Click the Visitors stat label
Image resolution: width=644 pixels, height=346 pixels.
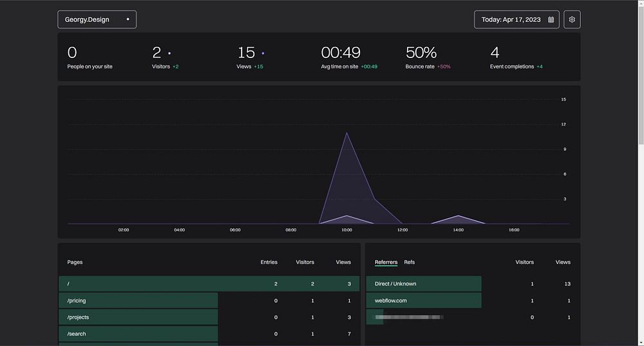coord(160,66)
